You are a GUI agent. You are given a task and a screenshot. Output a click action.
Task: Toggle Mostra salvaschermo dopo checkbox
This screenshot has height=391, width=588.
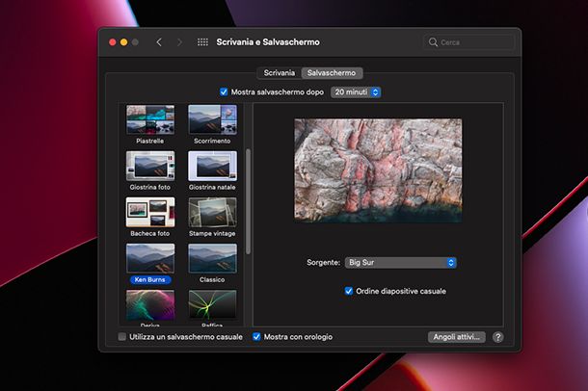point(224,91)
